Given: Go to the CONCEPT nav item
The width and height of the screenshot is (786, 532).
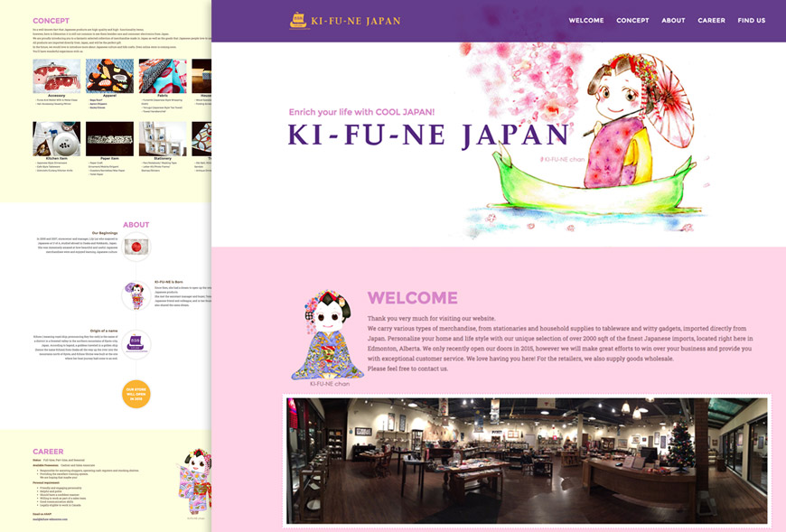Looking at the screenshot, I should (x=632, y=21).
